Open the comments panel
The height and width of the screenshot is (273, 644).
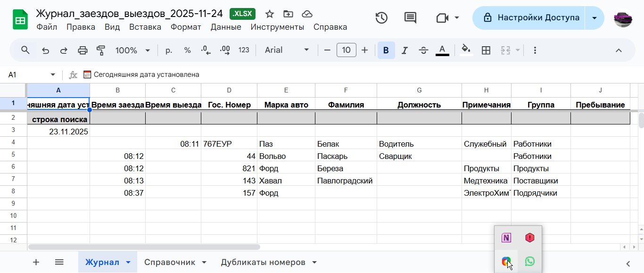click(410, 17)
